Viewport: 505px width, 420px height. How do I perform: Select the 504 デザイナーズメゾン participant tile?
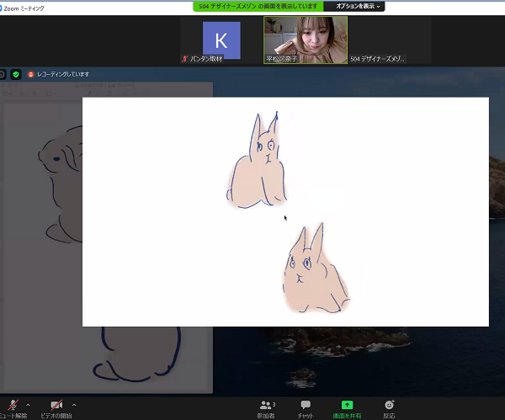pos(389,40)
